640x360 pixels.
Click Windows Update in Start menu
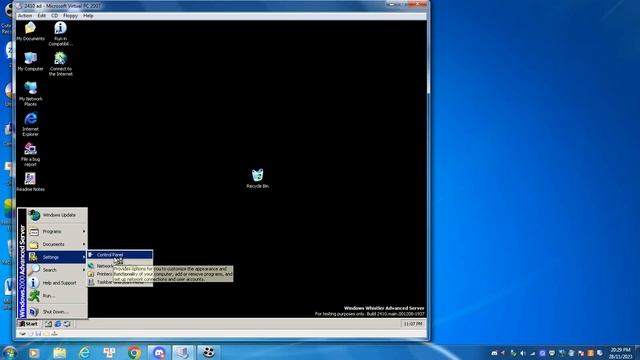tap(57, 215)
